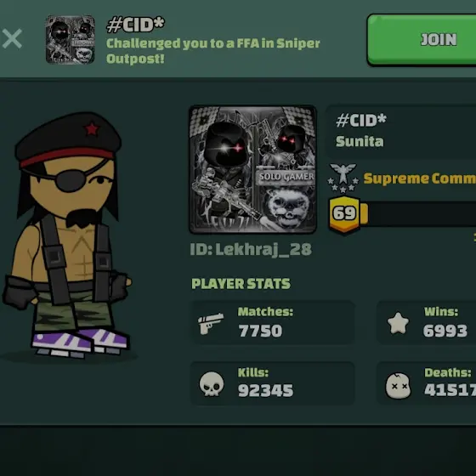Viewport: 476px width, 476px height.
Task: Click the character avatar with eyepatch
Action: pyautogui.click(x=67, y=235)
